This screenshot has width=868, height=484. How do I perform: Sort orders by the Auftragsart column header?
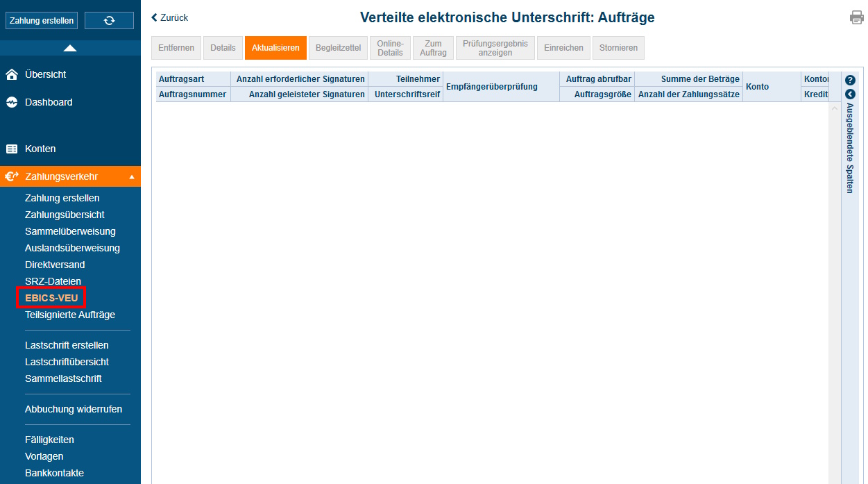182,78
